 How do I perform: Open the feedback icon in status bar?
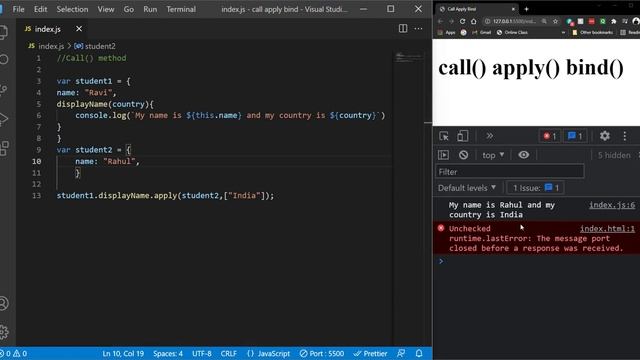[x=401, y=353]
